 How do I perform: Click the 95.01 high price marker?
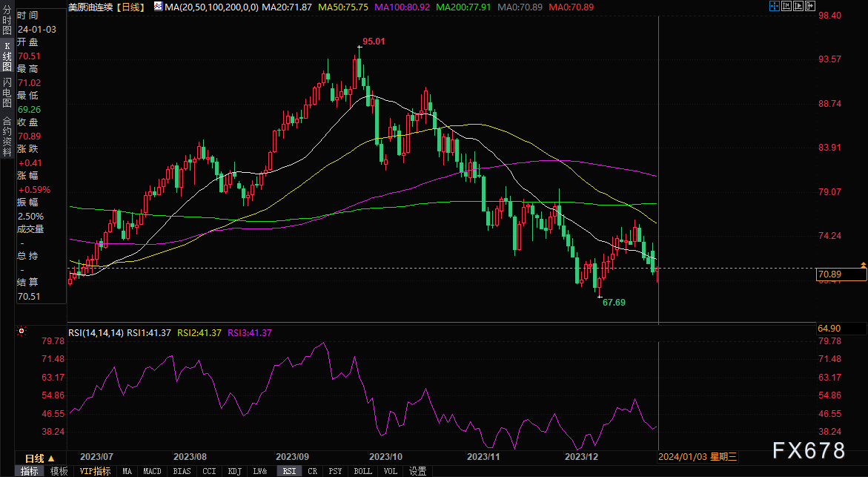point(374,41)
